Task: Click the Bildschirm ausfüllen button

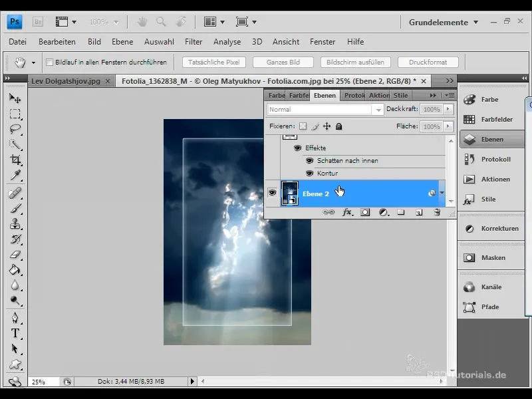Action: pos(355,62)
